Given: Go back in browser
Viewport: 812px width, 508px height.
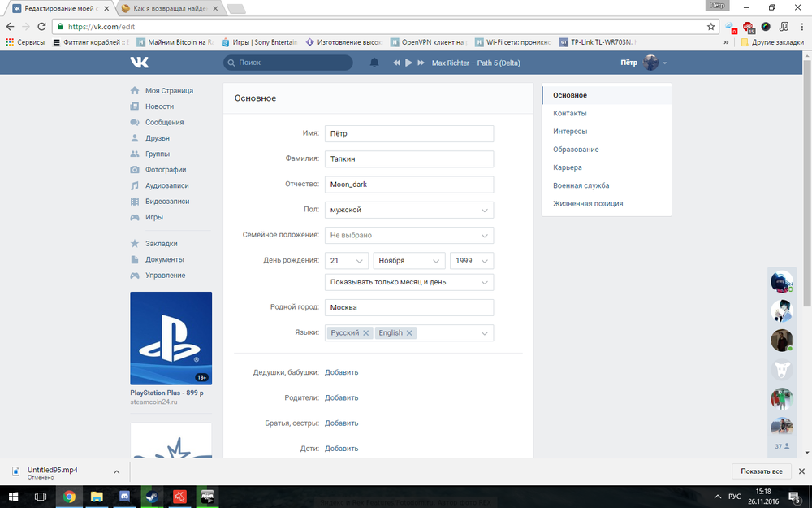Looking at the screenshot, I should 11,27.
